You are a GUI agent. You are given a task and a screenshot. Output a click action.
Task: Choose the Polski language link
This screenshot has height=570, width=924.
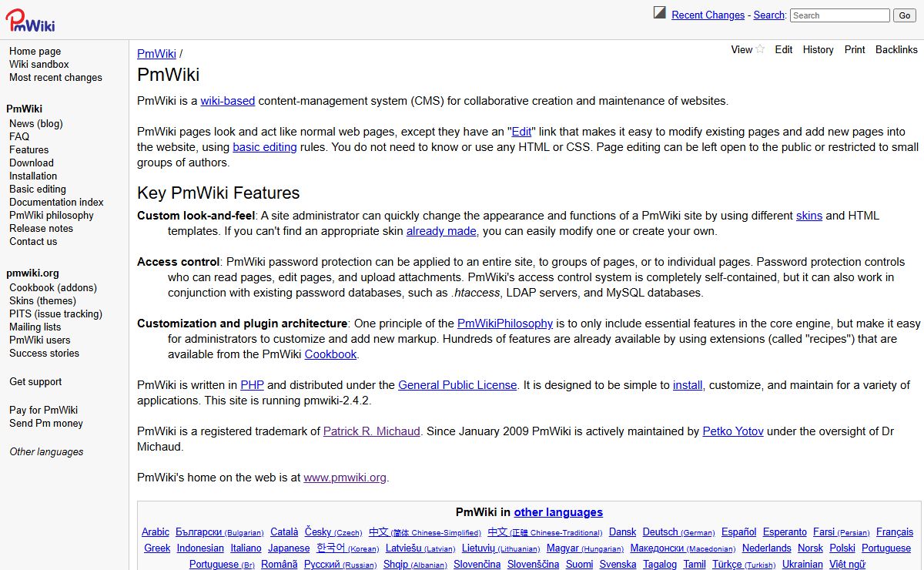pos(842,548)
